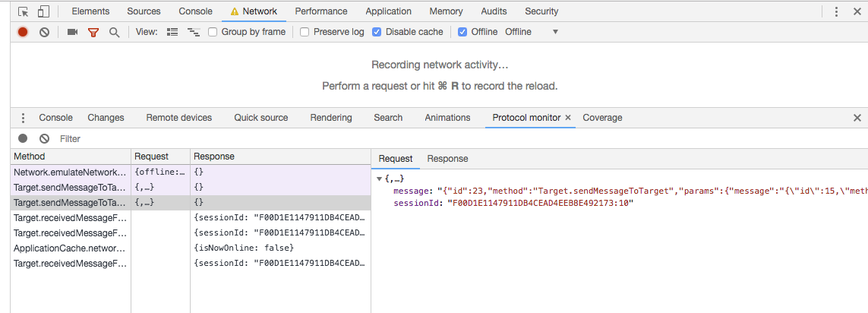Clear the network log
This screenshot has width=868, height=313.
[45, 32]
